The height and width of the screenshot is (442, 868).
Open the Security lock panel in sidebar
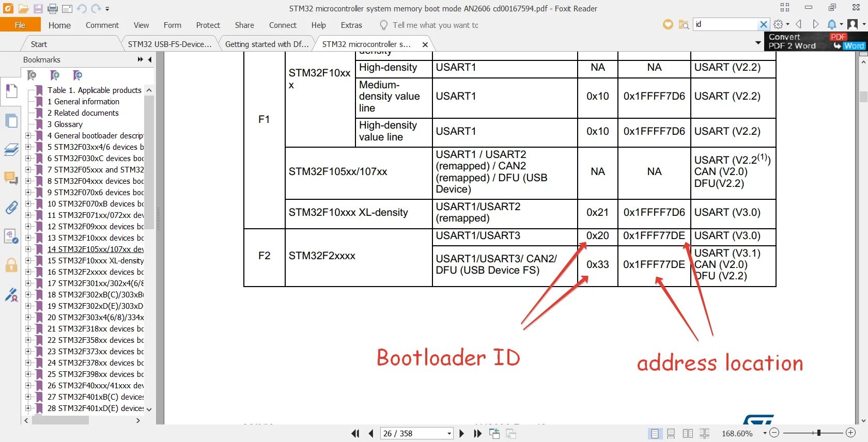(11, 265)
